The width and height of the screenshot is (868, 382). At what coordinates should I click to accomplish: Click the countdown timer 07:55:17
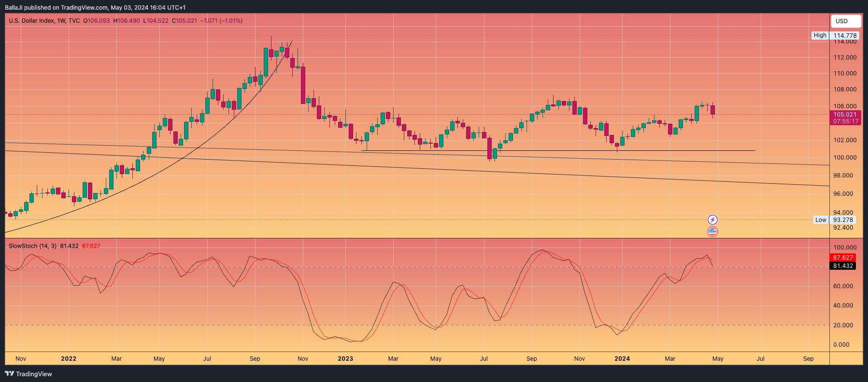click(x=845, y=121)
